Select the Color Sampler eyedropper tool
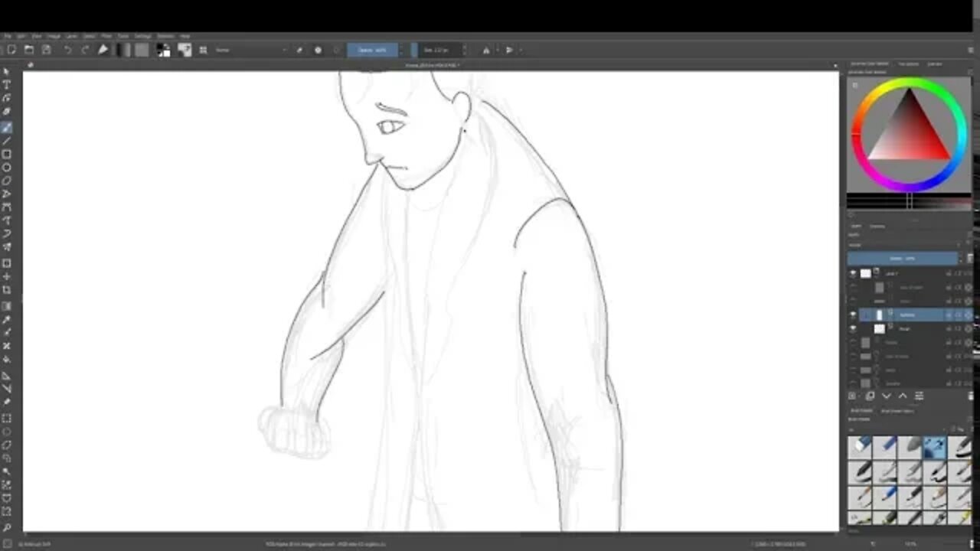The image size is (980, 551). pos(7,319)
